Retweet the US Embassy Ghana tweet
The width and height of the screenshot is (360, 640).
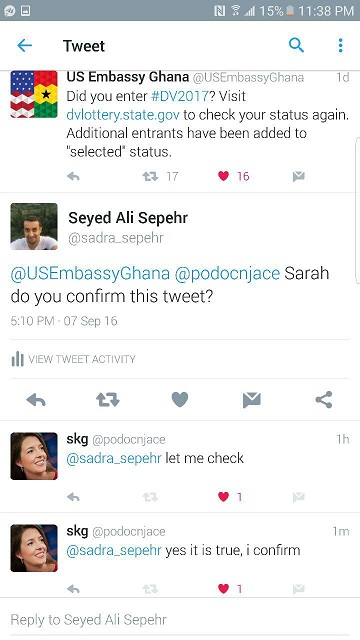click(x=150, y=176)
